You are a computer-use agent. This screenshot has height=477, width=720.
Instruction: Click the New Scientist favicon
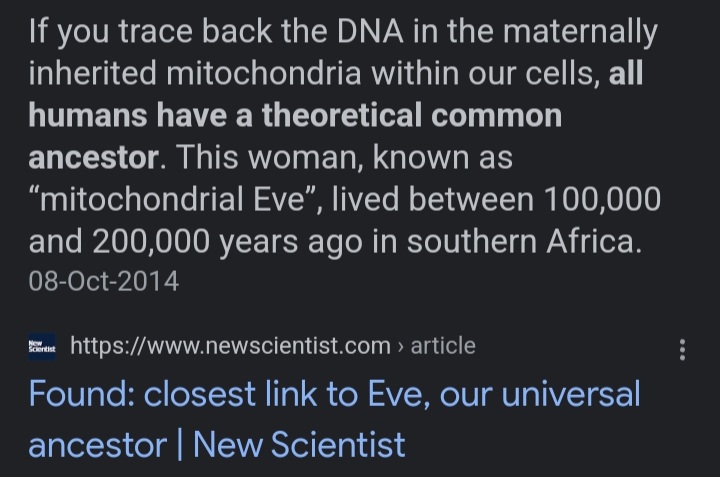42,347
